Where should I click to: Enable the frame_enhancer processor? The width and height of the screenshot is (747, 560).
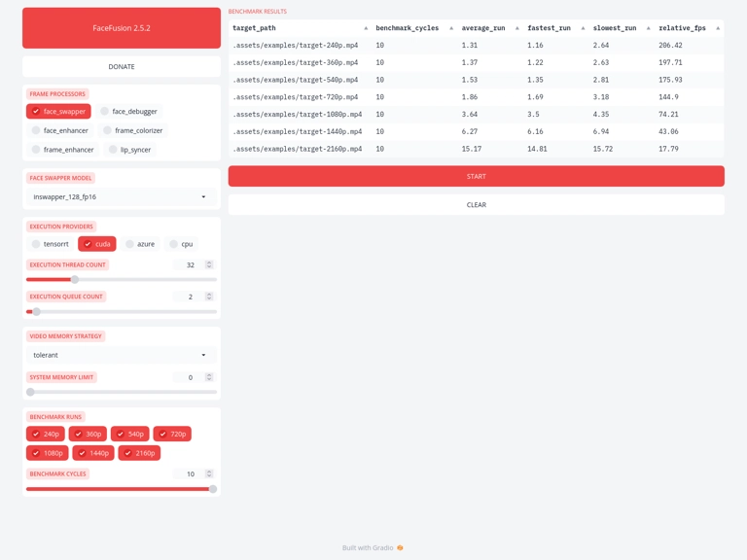pyautogui.click(x=62, y=150)
